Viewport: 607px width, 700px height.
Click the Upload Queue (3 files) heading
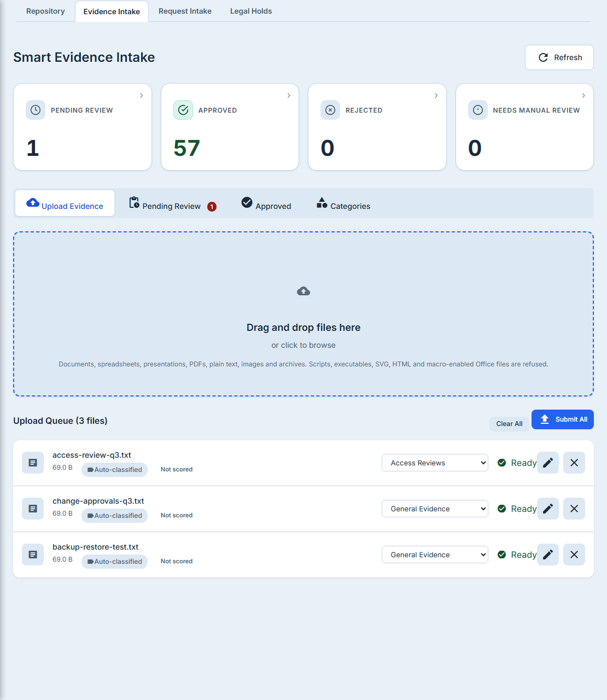pyautogui.click(x=60, y=421)
